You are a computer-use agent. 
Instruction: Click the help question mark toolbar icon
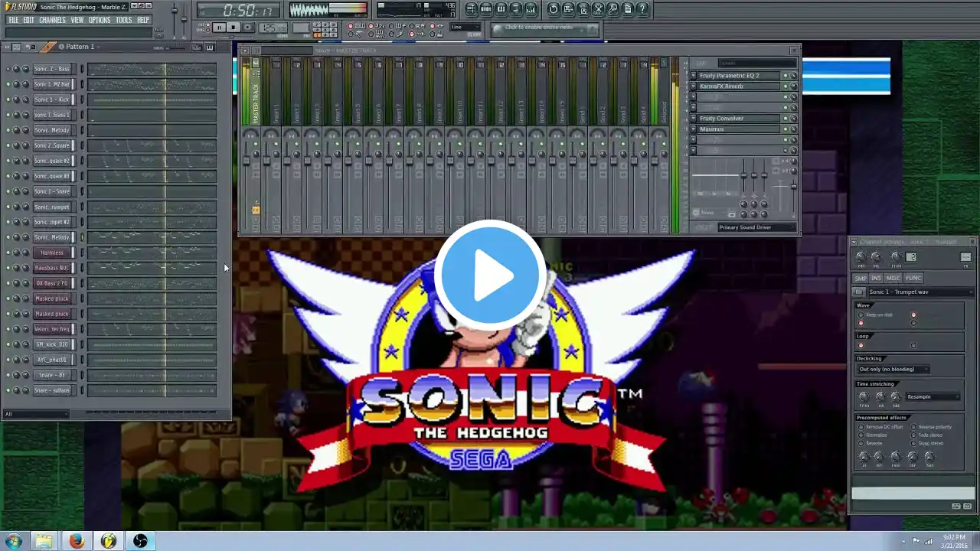click(642, 9)
